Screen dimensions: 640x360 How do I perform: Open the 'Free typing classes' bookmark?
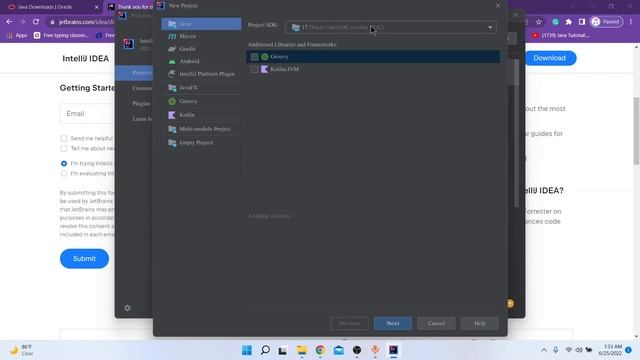[61, 36]
